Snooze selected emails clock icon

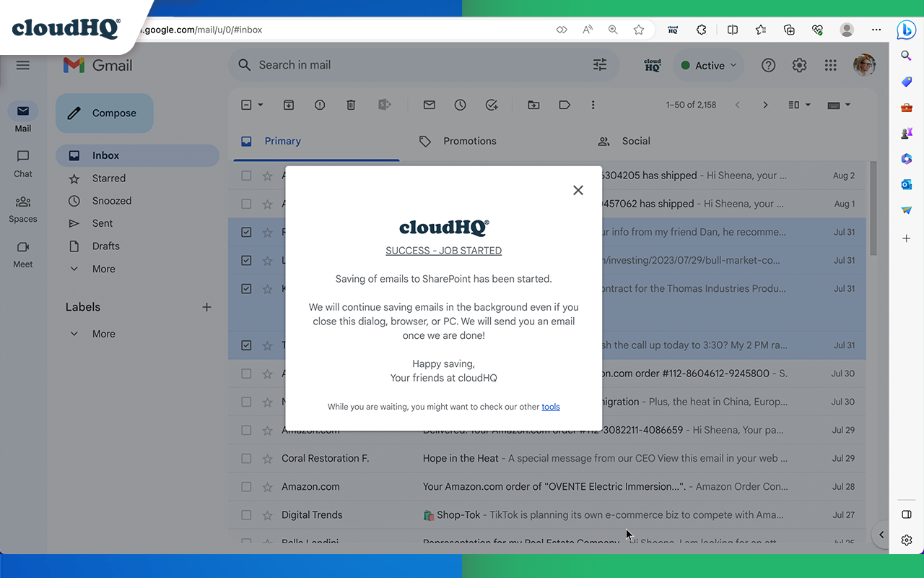(x=461, y=105)
